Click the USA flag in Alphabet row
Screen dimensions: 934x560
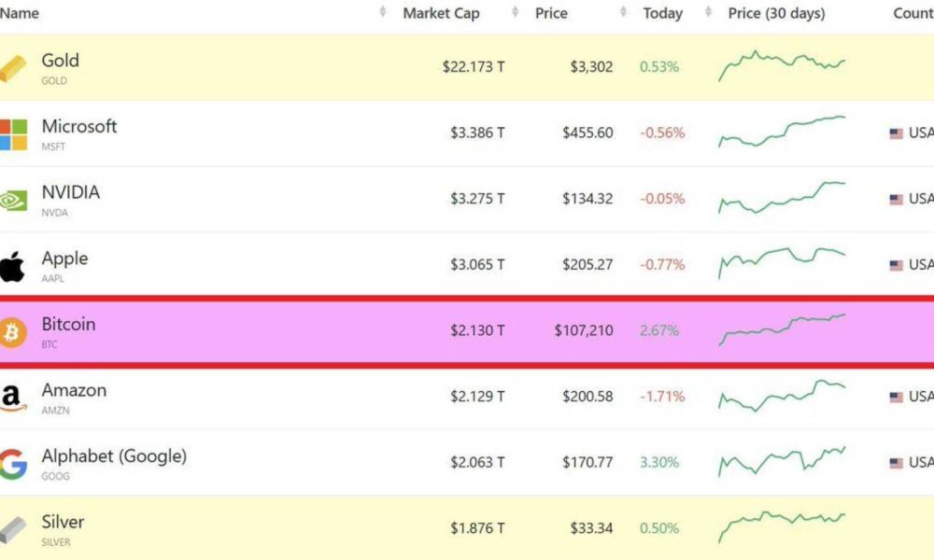[x=896, y=463]
